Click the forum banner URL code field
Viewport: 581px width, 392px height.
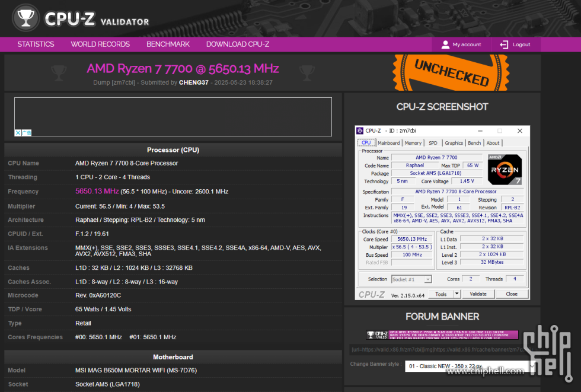[x=441, y=349]
